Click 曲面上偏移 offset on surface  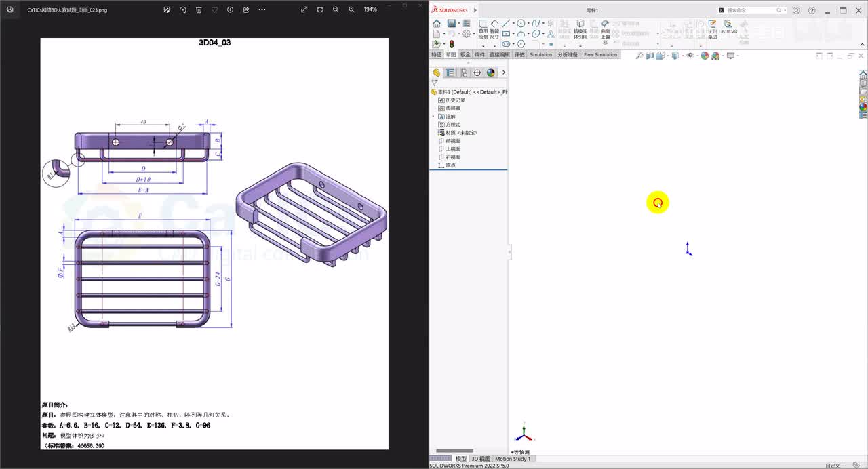[605, 32]
